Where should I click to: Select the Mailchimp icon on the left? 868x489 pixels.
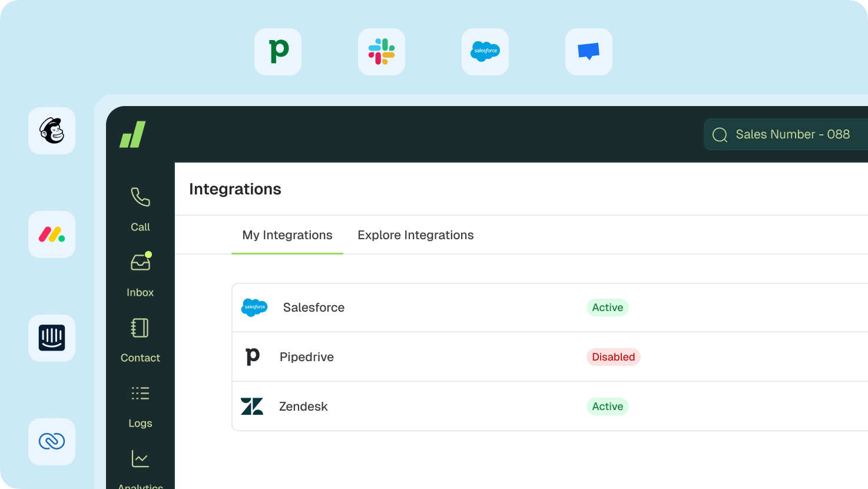point(51,131)
